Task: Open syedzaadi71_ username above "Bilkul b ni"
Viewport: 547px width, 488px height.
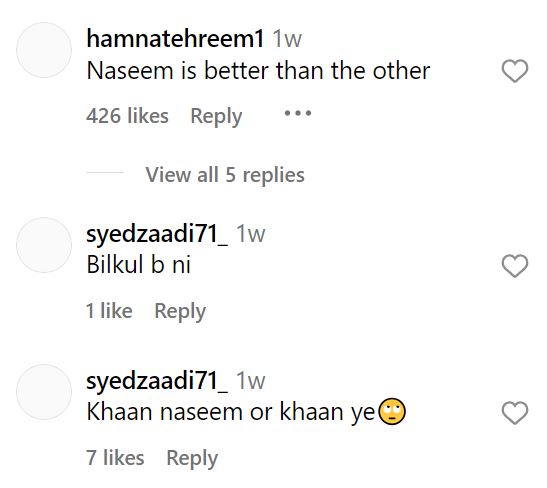Action: 157,234
